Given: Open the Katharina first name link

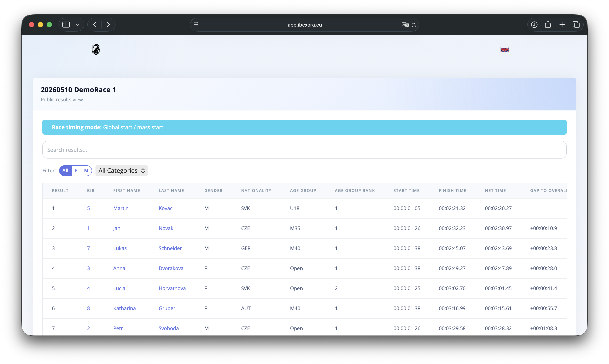Looking at the screenshot, I should pyautogui.click(x=124, y=308).
